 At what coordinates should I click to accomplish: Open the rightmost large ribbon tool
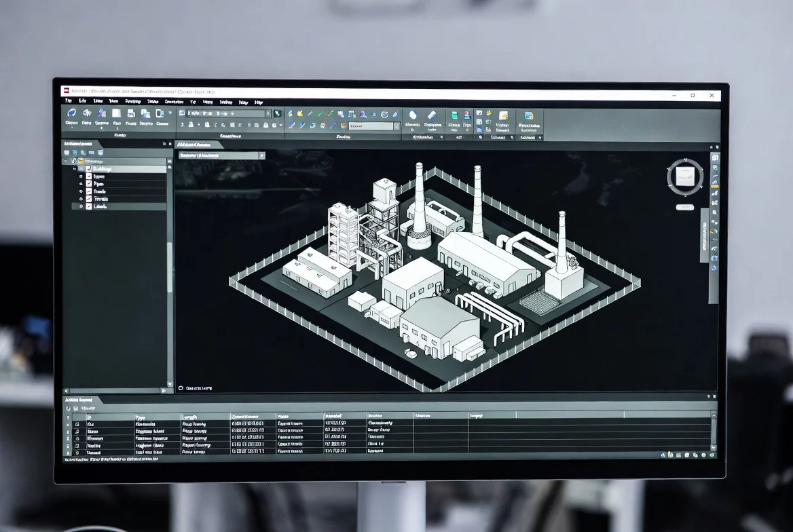tap(528, 116)
